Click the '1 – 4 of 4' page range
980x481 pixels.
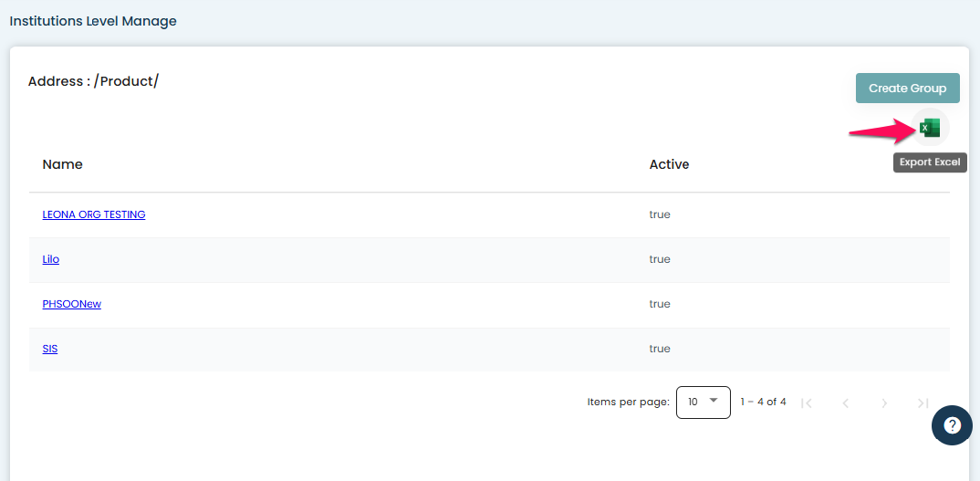tap(763, 402)
